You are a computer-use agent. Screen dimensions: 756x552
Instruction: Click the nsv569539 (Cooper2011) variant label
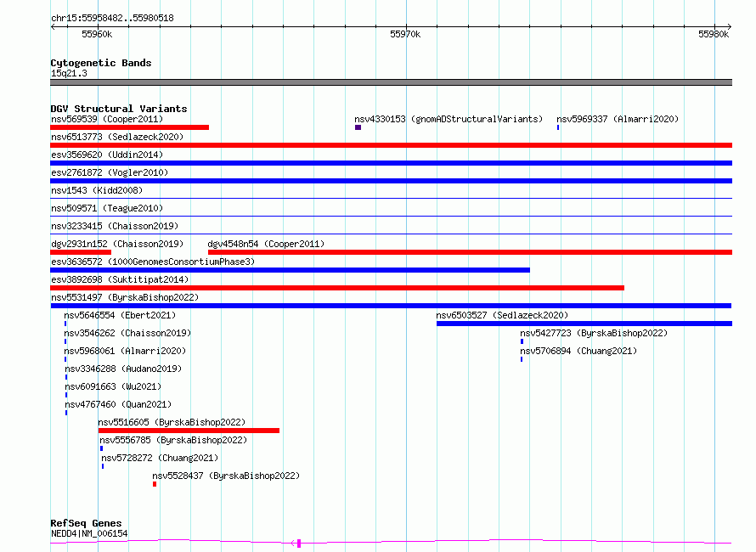tap(107, 119)
